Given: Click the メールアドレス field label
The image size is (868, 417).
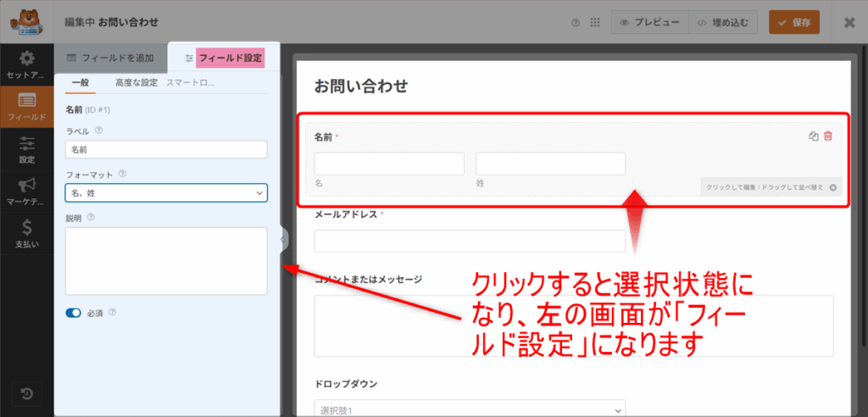Looking at the screenshot, I should tap(346, 214).
